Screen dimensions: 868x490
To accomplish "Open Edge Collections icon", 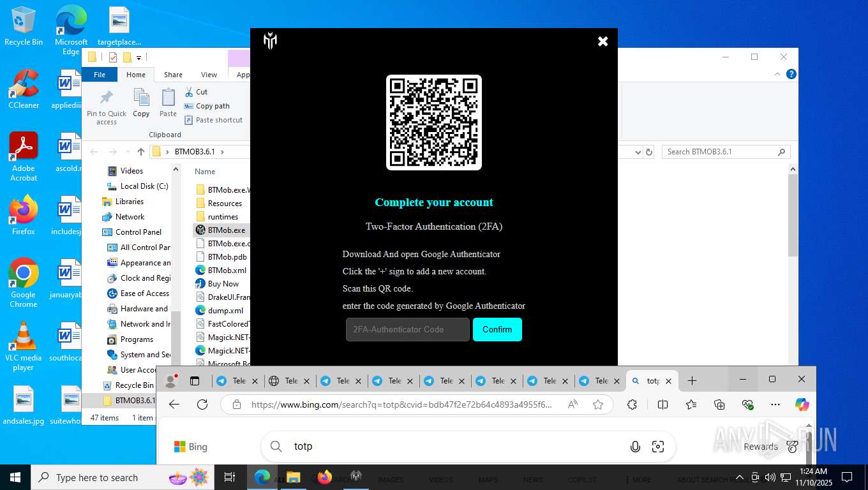I will pyautogui.click(x=719, y=405).
